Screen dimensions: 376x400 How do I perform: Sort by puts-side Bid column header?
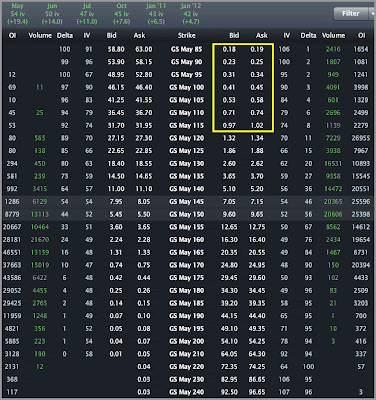[234, 35]
